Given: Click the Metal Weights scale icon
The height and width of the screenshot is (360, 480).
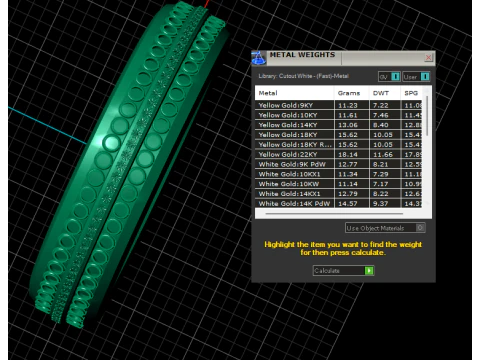Looking at the screenshot, I should [259, 58].
